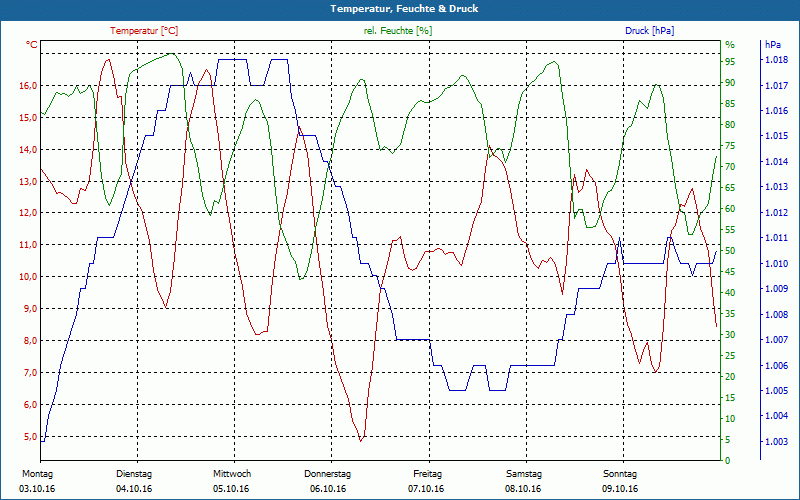Select the blue 'Druck [hPa]' legend label
The height and width of the screenshot is (500, 800).
pos(649,31)
